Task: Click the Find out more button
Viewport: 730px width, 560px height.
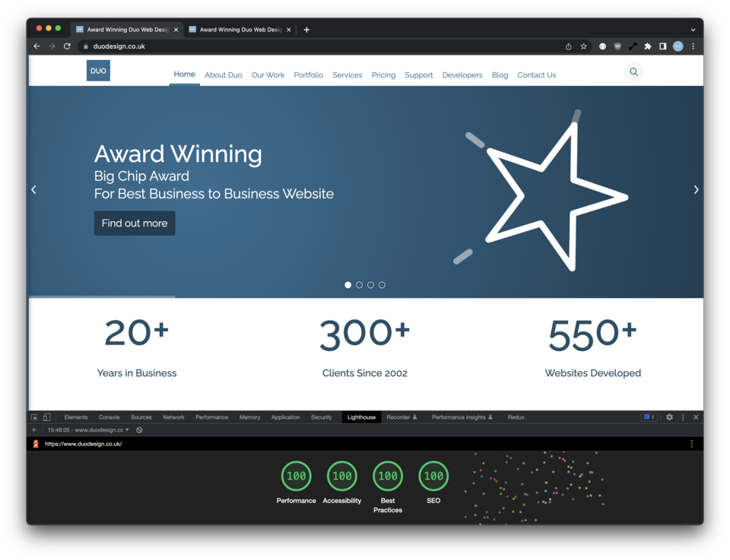Action: [135, 223]
